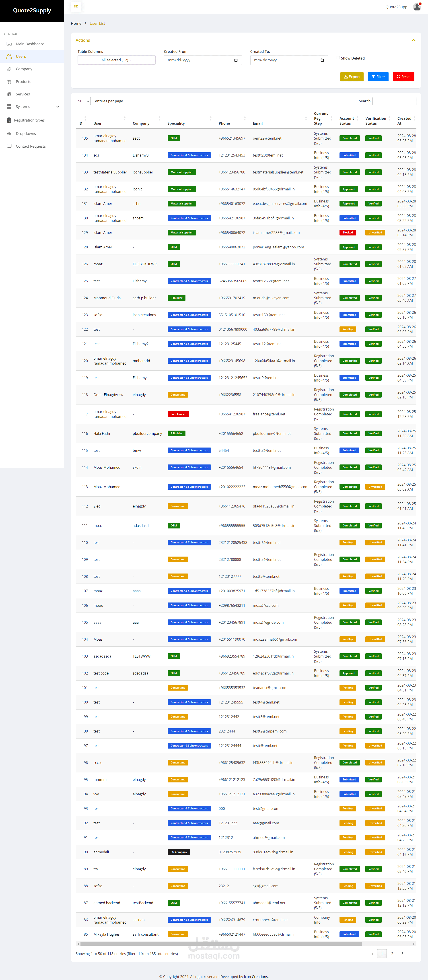This screenshot has width=428, height=980.
Task: Click the red Reset button
Action: (403, 77)
